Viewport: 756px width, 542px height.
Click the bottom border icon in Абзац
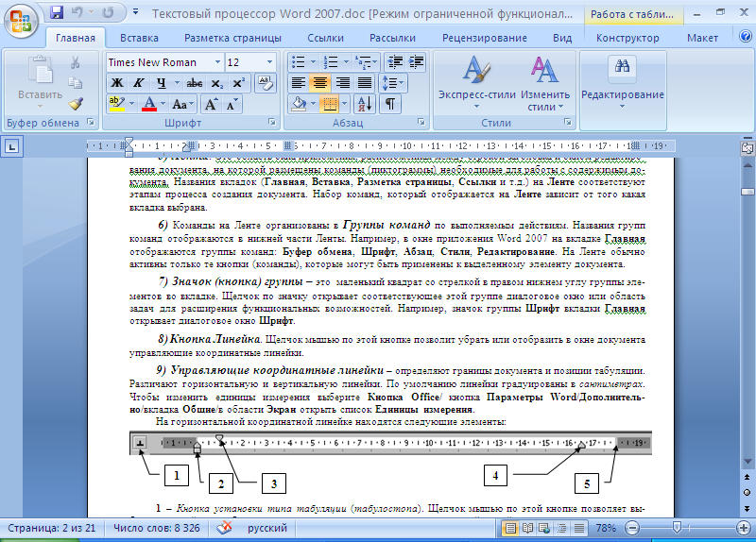pyautogui.click(x=330, y=104)
